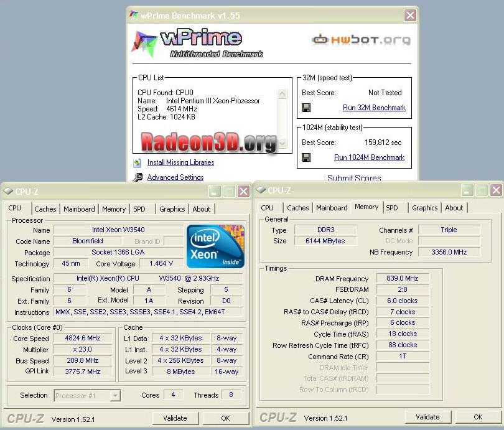
Task: Open About tab in right CPU-Z
Action: pos(454,208)
